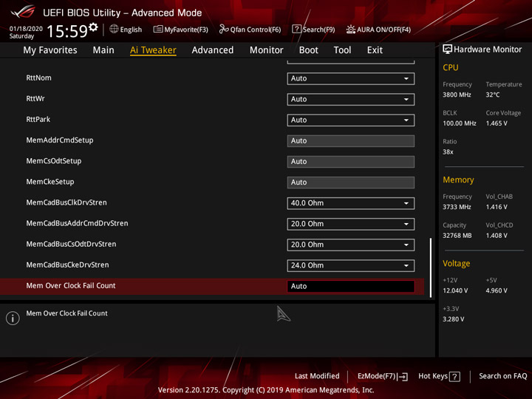This screenshot has width=532, height=399.
Task: Click the settings list scrollbar
Action: click(x=431, y=267)
